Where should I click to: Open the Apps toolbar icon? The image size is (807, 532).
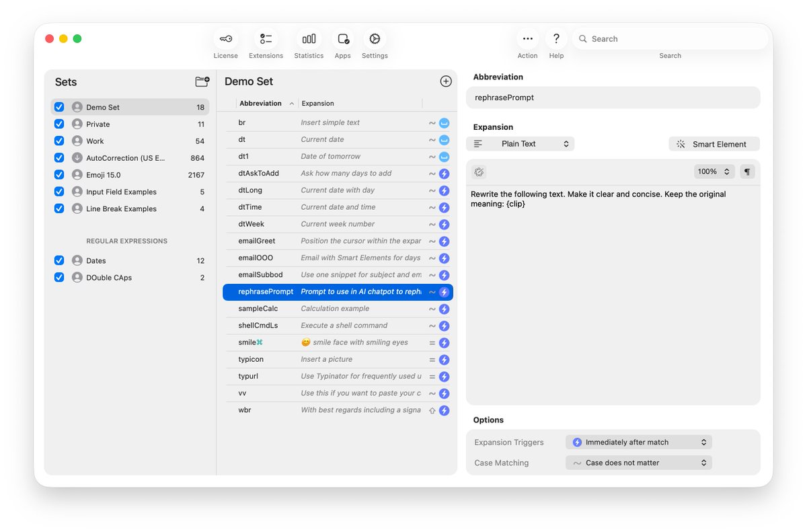(x=343, y=39)
